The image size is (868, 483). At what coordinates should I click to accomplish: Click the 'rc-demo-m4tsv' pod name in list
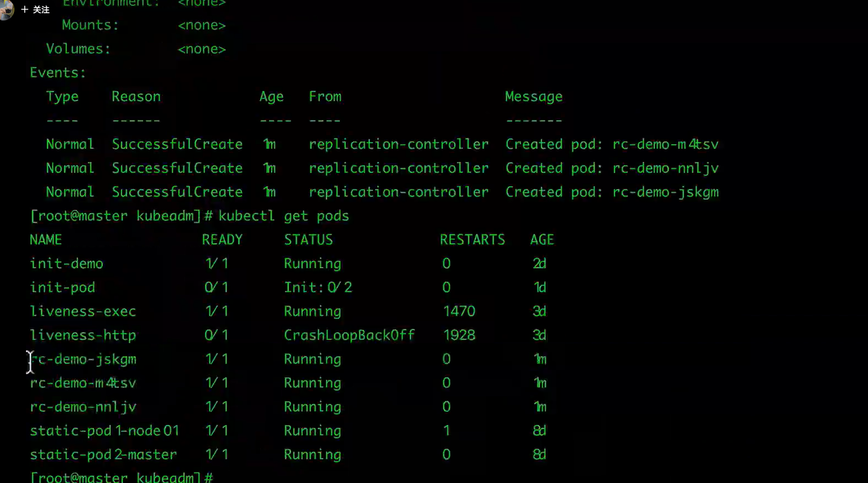83,383
